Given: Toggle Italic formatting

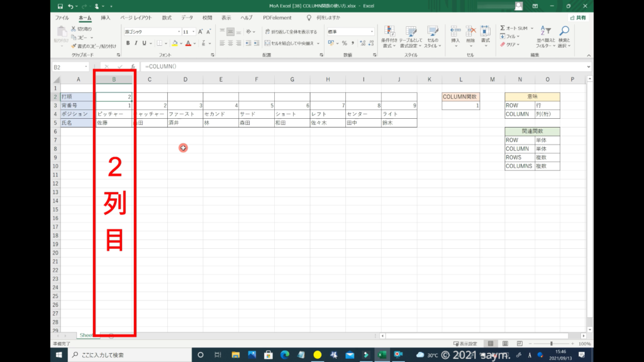Looking at the screenshot, I should 136,43.
